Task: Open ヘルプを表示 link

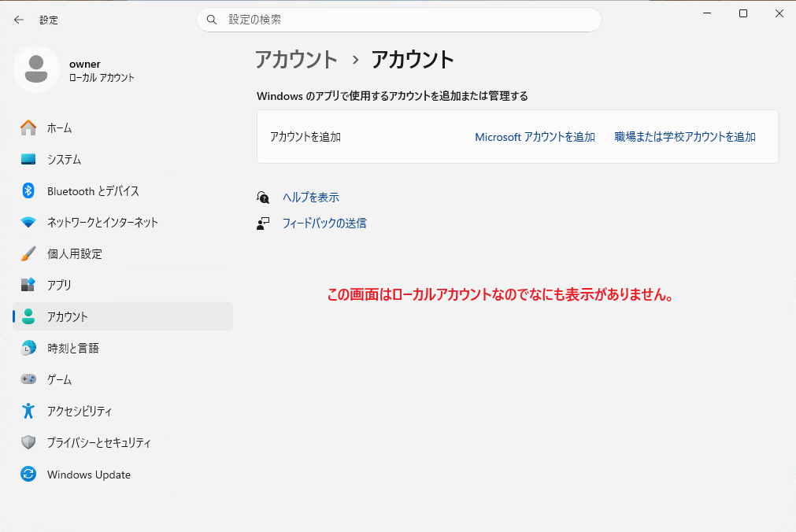Action: click(x=311, y=198)
